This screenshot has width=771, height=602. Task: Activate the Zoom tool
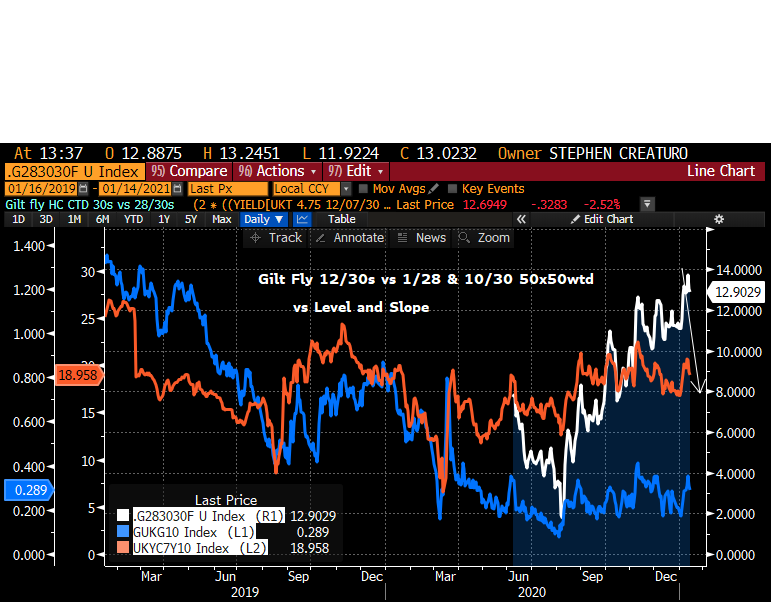(x=484, y=238)
